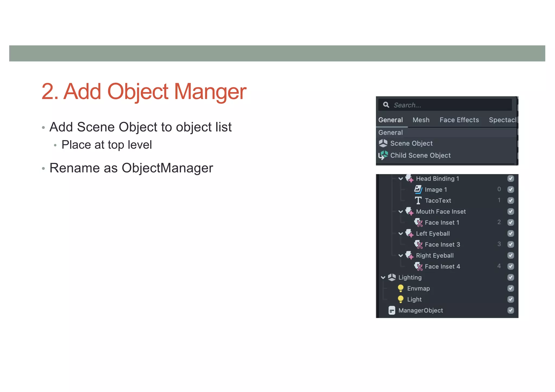Click the search magnifier icon
Image resolution: width=555 pixels, height=392 pixels.
pyautogui.click(x=386, y=105)
